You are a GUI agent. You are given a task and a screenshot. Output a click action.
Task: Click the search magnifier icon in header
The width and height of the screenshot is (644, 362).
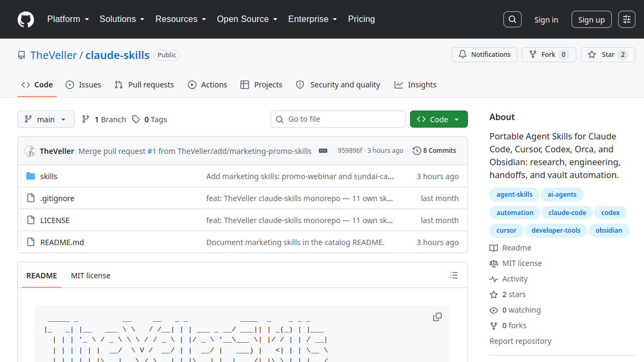click(513, 19)
